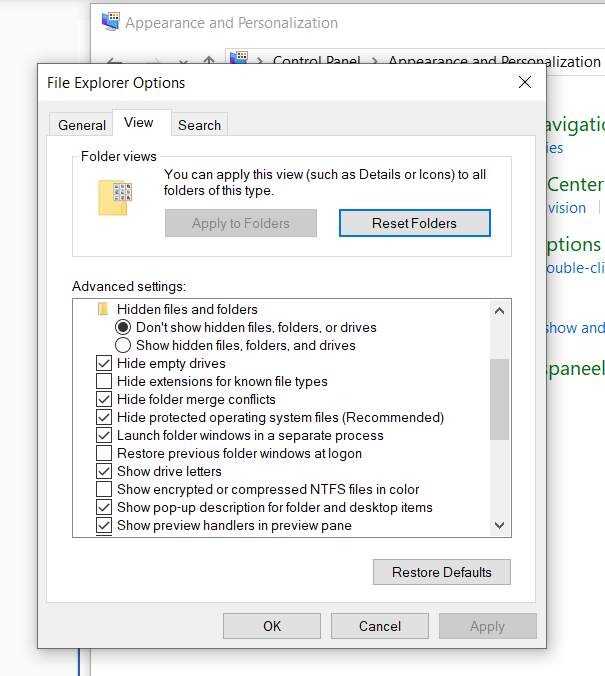
Task: Click Restore Defaults button
Action: point(442,572)
